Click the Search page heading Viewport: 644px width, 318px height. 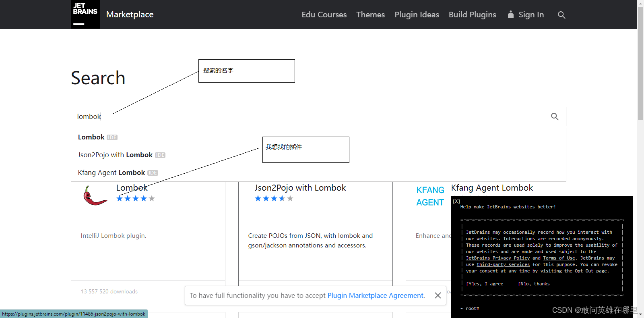(x=98, y=78)
